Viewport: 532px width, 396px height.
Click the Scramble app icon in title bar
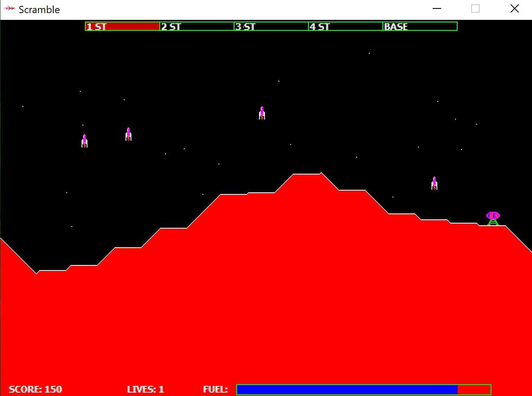click(x=9, y=8)
